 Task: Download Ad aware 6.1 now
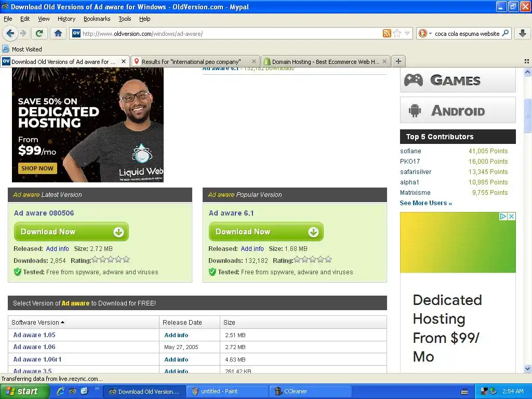[x=266, y=231]
